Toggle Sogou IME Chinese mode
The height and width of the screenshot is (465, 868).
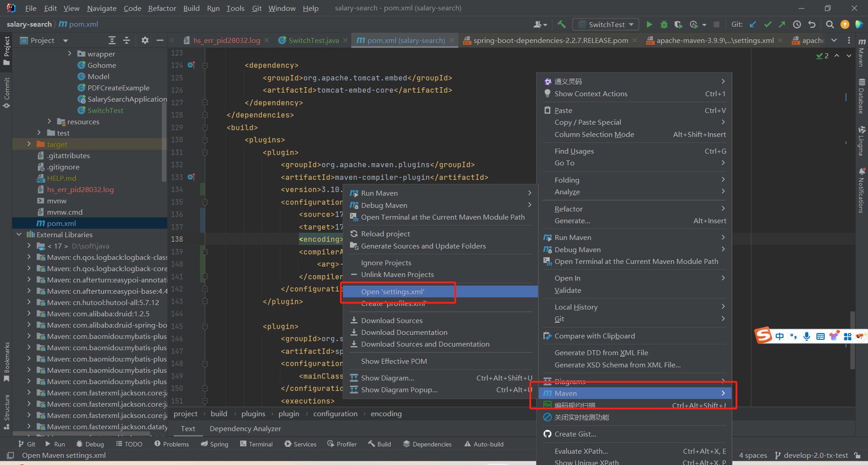click(x=779, y=336)
